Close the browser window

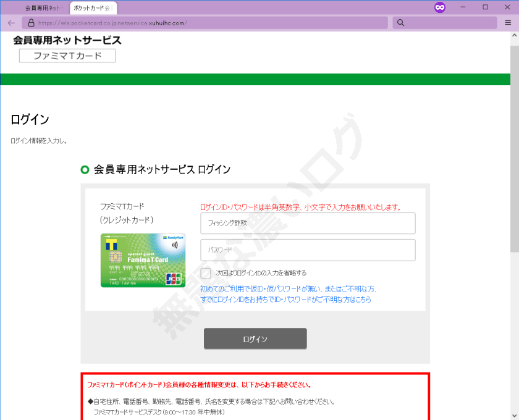507,7
